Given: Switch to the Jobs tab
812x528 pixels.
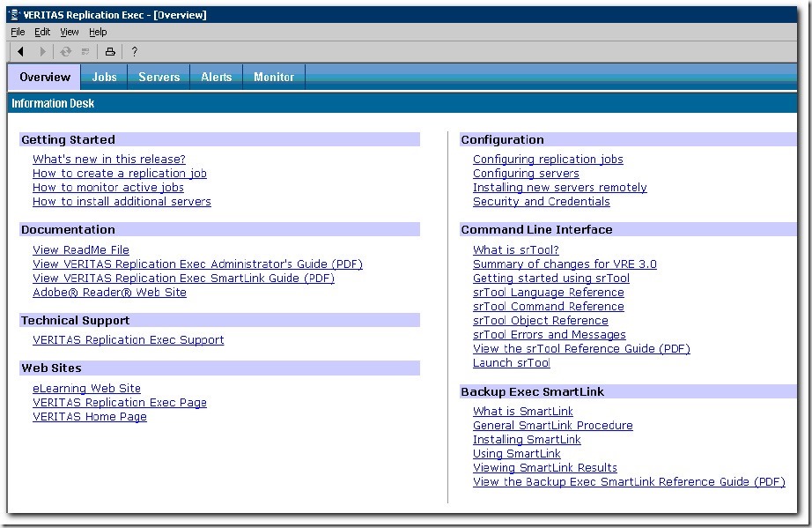Looking at the screenshot, I should (104, 78).
